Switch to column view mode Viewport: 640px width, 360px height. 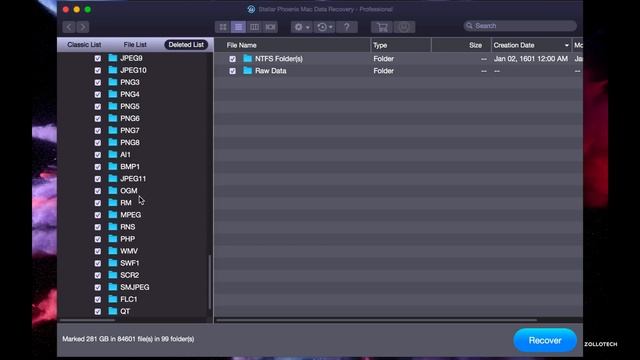254,27
